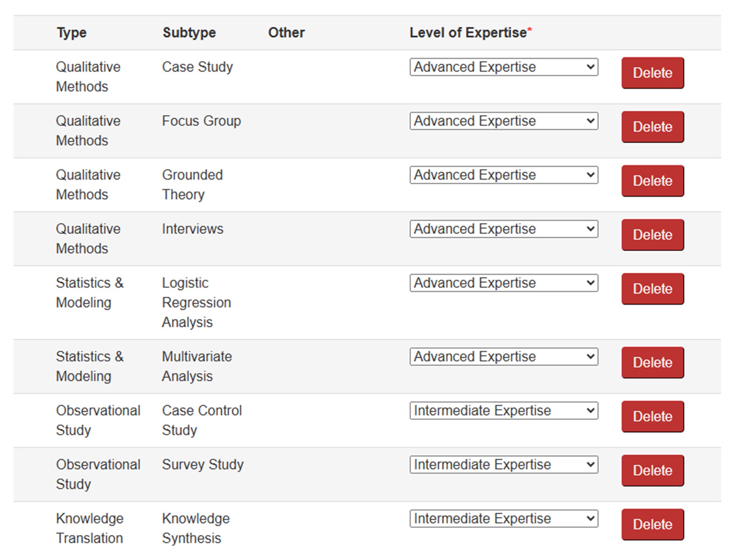Image resolution: width=740 pixels, height=560 pixels.
Task: Delete the Multivariate Analysis row
Action: [x=652, y=362]
